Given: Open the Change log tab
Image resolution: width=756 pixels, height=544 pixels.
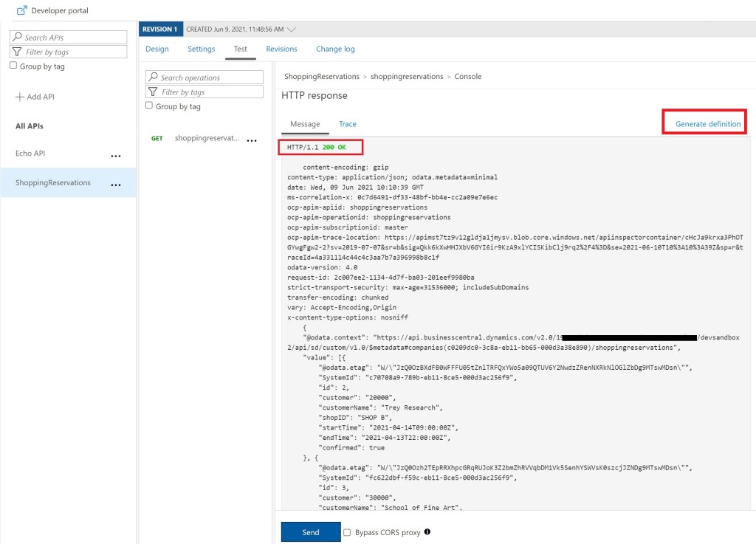Looking at the screenshot, I should (x=335, y=49).
